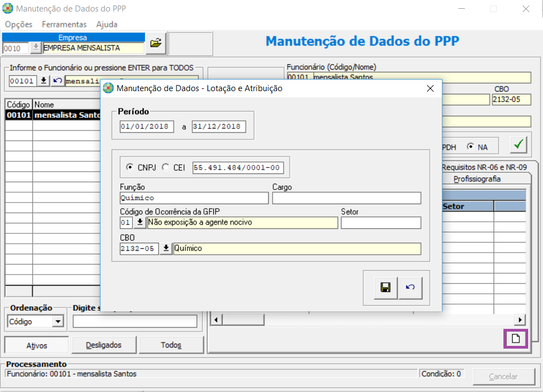543x392 pixels.
Task: Click the open folder icon next to Empresa
Action: pos(156,43)
